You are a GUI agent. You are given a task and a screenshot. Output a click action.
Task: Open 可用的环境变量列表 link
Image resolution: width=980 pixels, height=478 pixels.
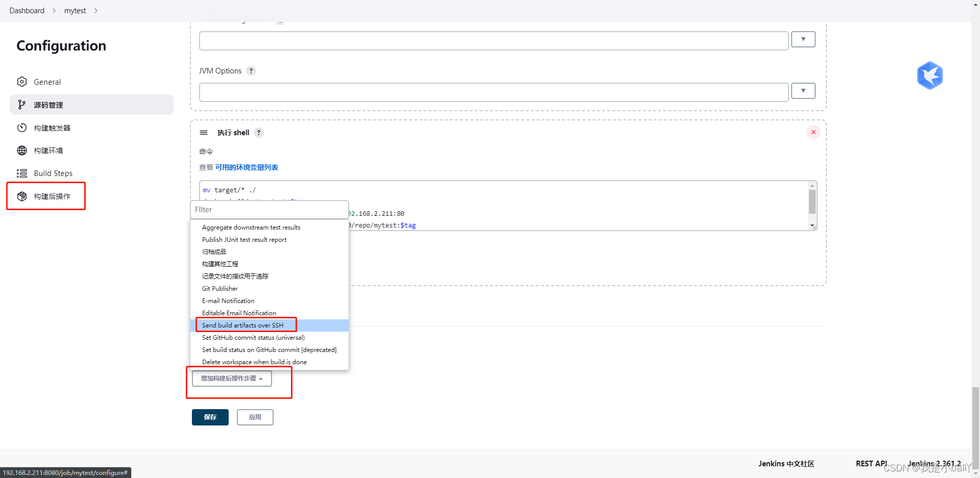(247, 167)
